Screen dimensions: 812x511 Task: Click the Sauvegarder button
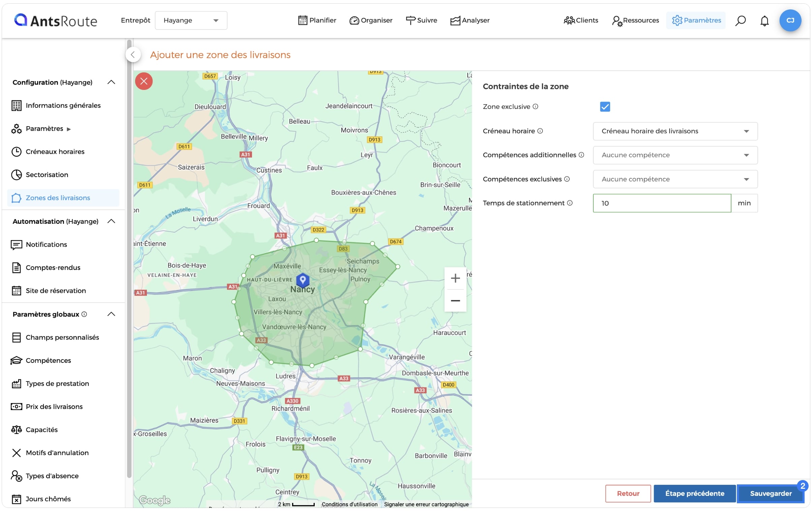771,494
